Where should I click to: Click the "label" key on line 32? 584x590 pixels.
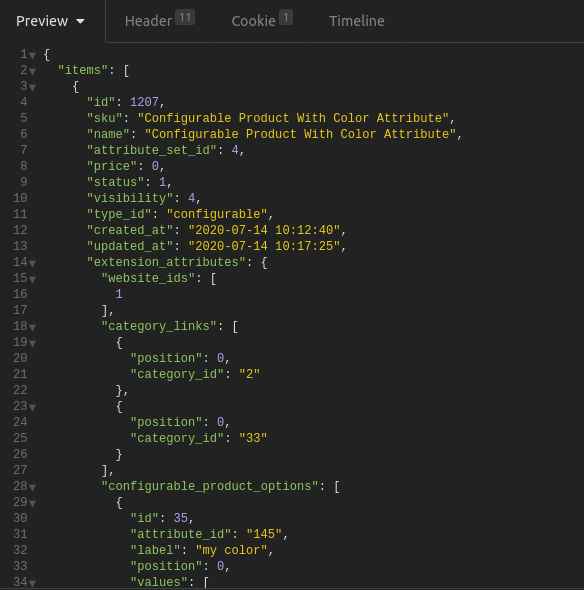(x=155, y=550)
